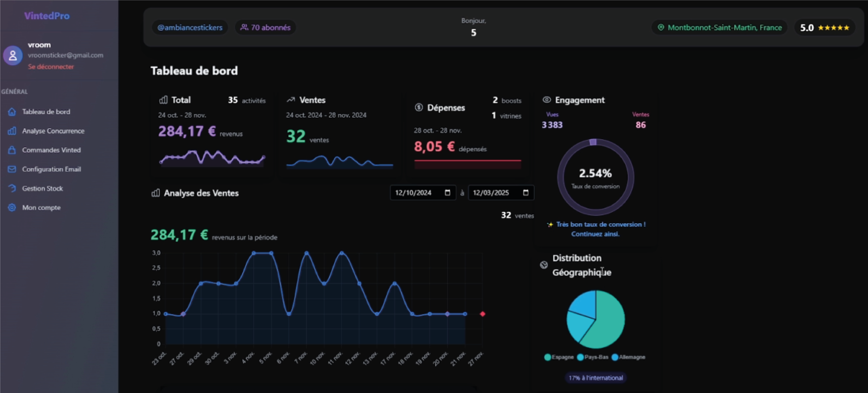Click the red 27 nov. data point on chart
Image resolution: width=868 pixels, height=393 pixels.
(482, 314)
